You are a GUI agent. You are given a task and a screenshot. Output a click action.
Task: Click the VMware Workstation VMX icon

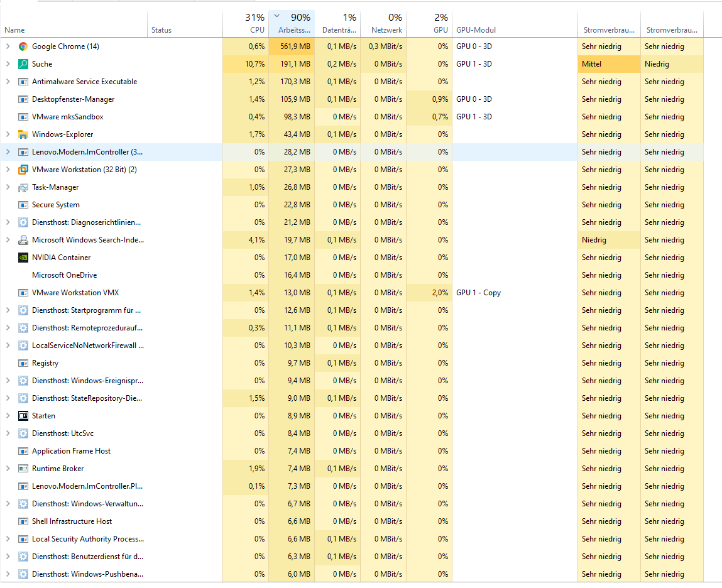click(23, 293)
